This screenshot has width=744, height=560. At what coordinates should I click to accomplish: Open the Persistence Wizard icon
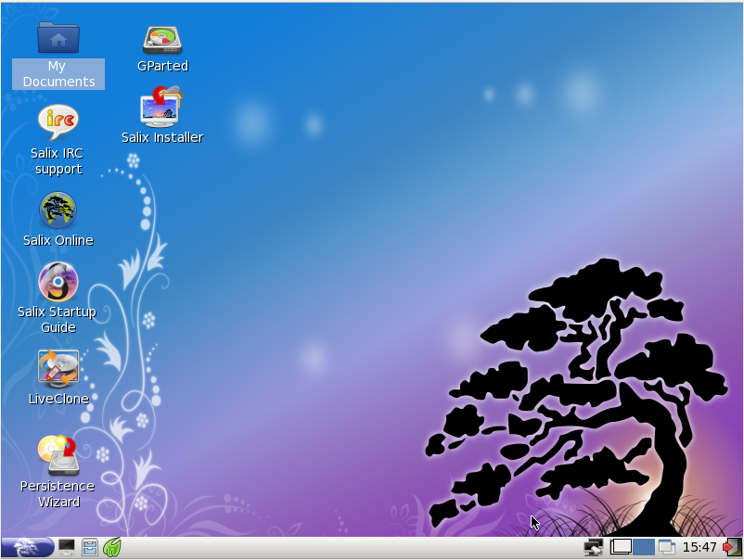[x=58, y=455]
